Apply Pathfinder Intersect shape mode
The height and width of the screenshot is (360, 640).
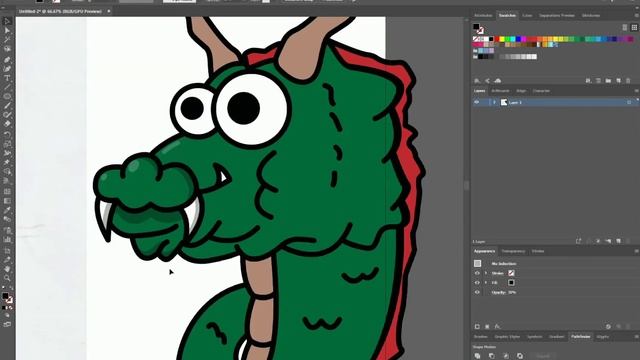[506, 356]
